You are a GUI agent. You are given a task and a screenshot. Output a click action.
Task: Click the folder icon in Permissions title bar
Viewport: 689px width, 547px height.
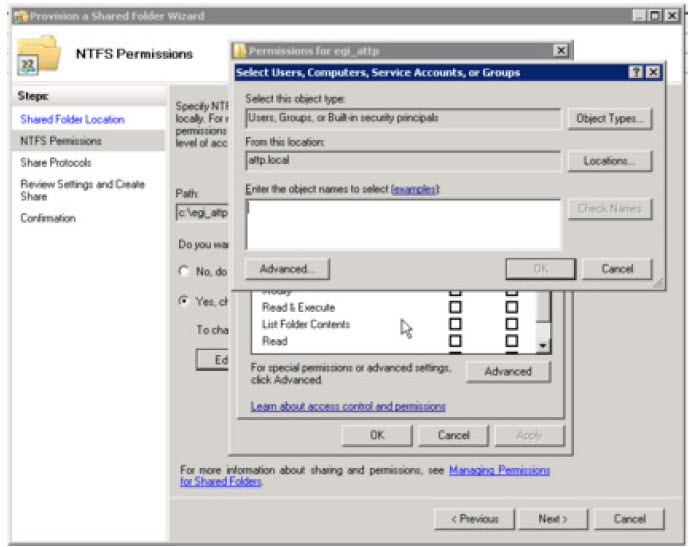239,51
